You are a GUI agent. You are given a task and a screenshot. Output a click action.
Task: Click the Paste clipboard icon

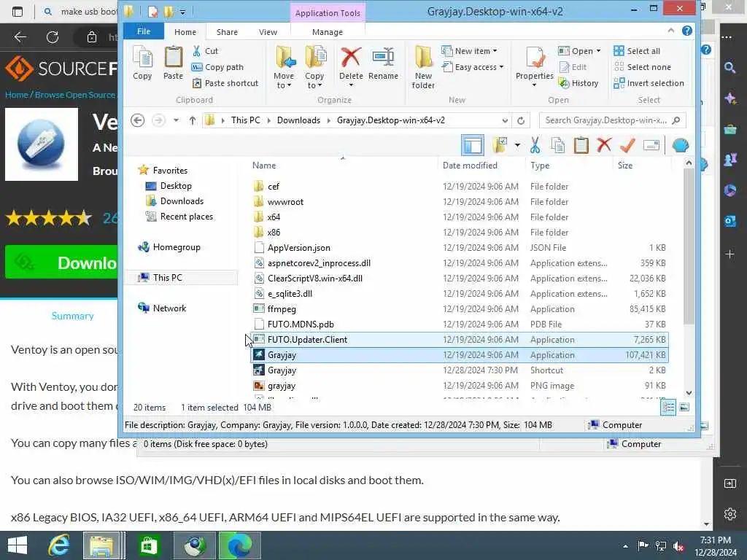(173, 63)
